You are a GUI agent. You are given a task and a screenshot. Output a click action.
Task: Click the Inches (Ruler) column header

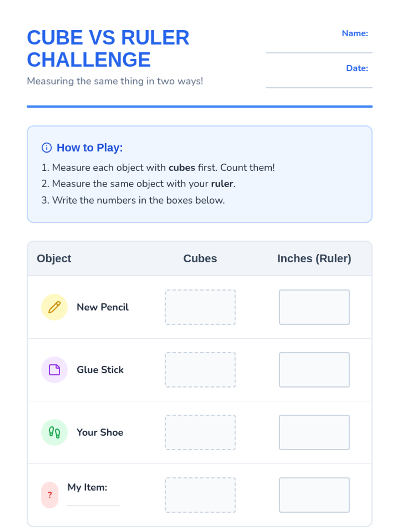coord(314,258)
